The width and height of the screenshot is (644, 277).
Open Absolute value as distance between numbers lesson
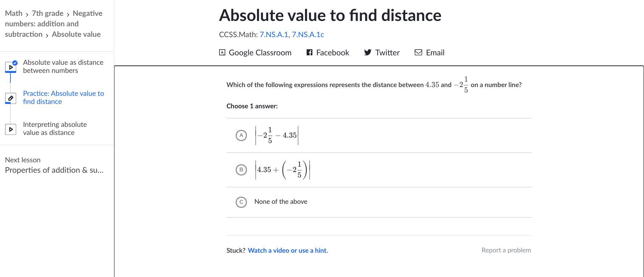63,66
